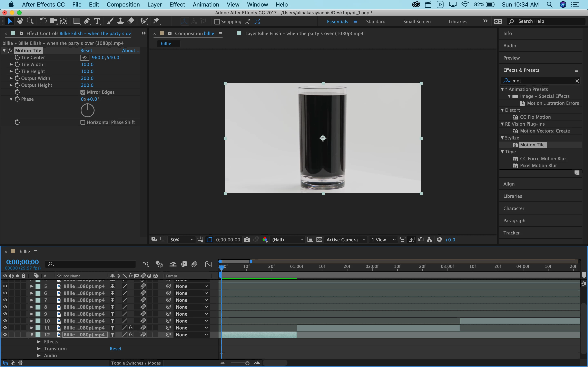Click Reset for Motion Tile effect
588x367 pixels.
[86, 51]
